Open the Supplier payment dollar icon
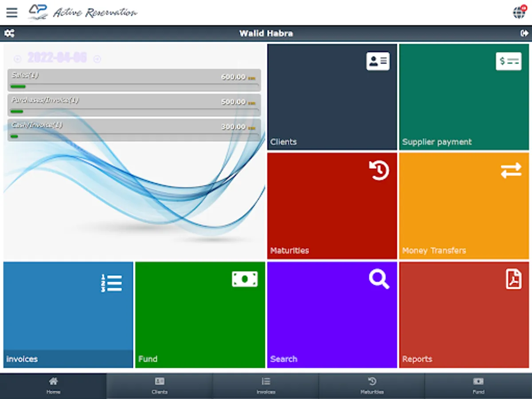Viewport: 532px width, 399px height. pos(509,61)
